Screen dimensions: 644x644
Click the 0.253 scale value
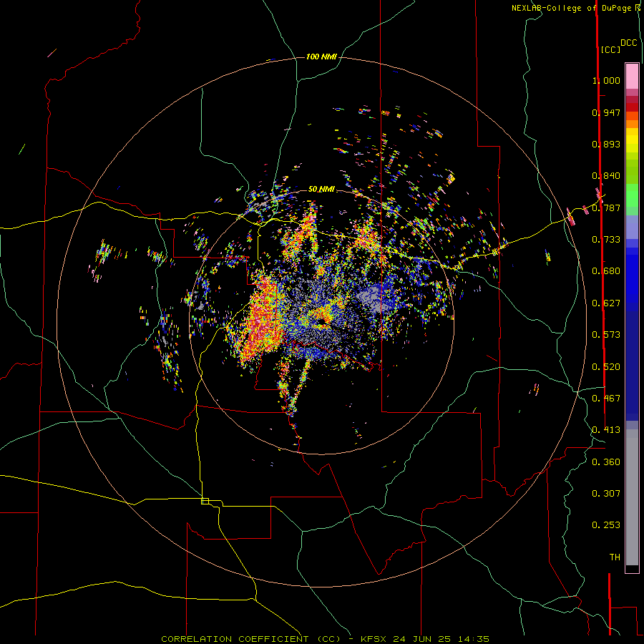click(606, 525)
